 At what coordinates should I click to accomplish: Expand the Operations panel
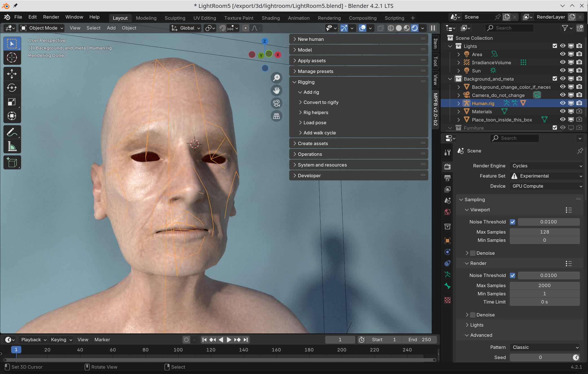click(359, 154)
